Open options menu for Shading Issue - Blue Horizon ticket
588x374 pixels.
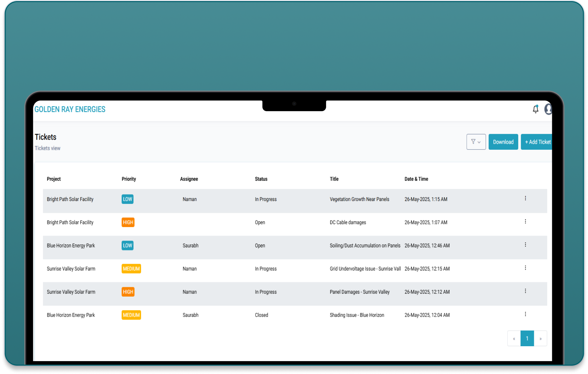click(525, 314)
